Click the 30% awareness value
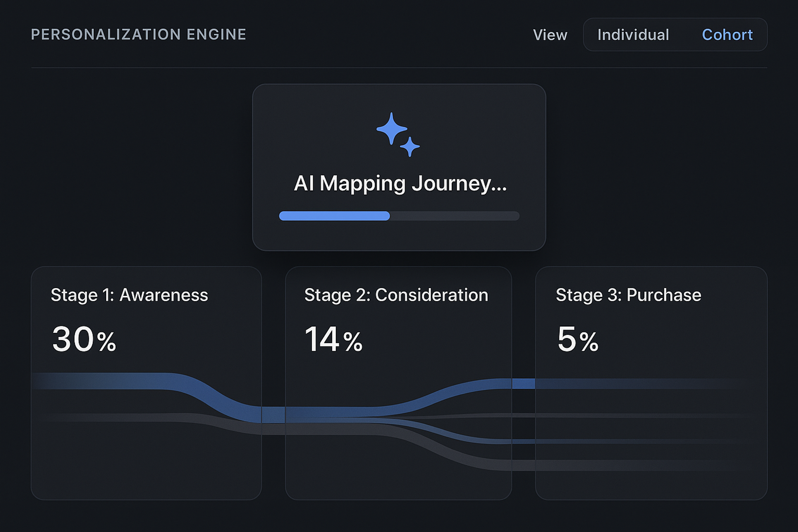 [84, 340]
